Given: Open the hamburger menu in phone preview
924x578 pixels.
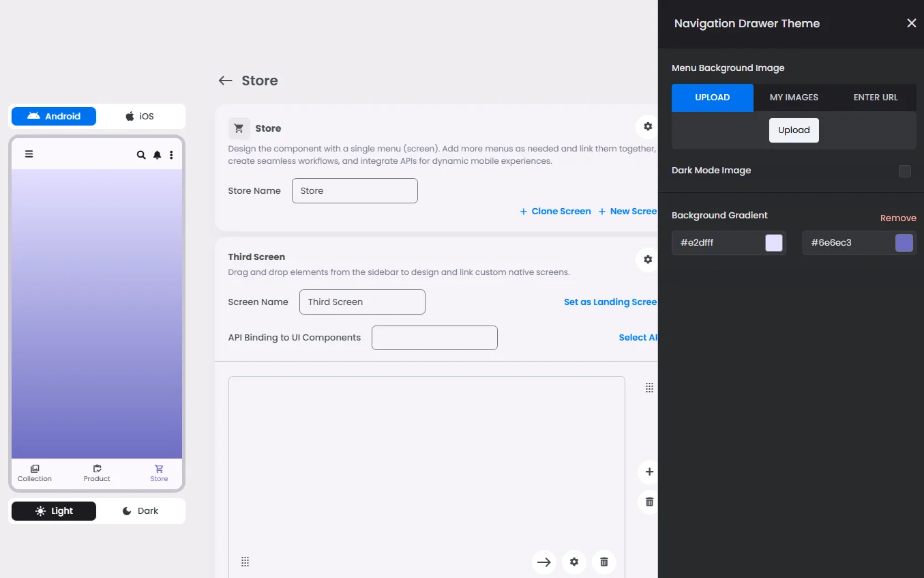Looking at the screenshot, I should coord(29,154).
